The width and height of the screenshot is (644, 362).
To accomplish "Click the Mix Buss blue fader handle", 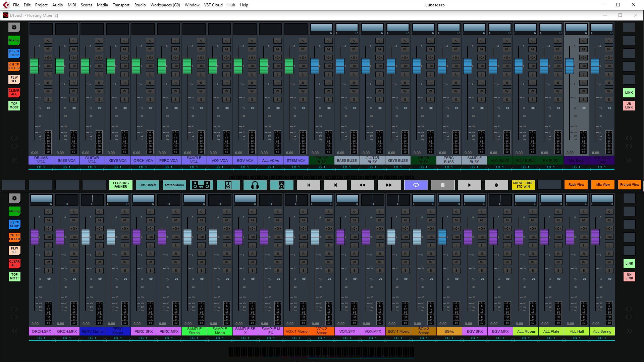I will [570, 66].
